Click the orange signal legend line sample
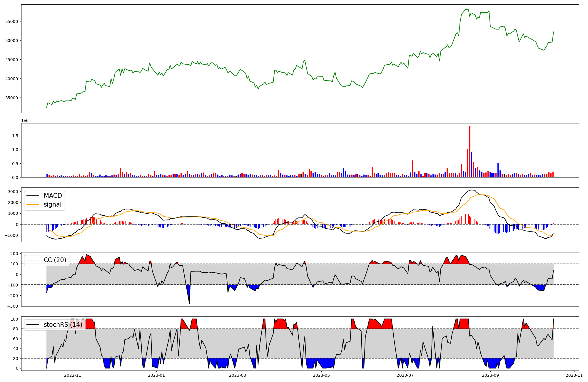The width and height of the screenshot is (588, 382). [33, 205]
